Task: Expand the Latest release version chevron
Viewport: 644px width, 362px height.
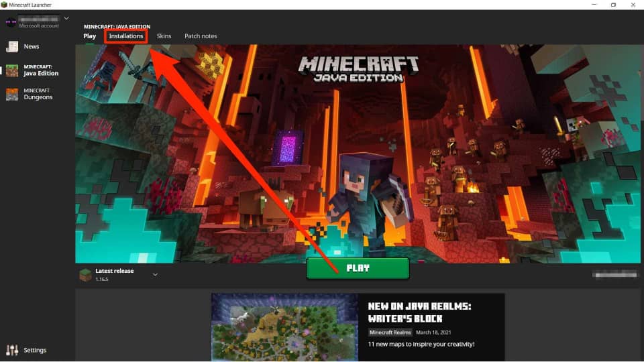Action: (x=155, y=275)
